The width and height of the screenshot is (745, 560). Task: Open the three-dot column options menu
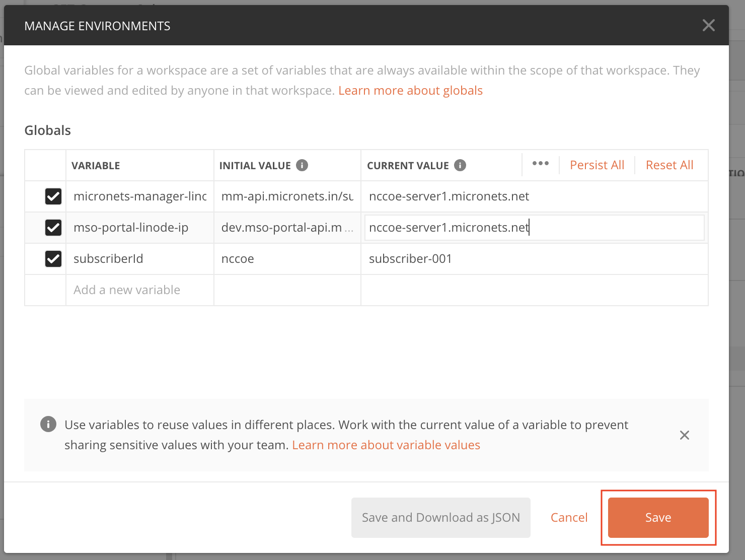[541, 164]
